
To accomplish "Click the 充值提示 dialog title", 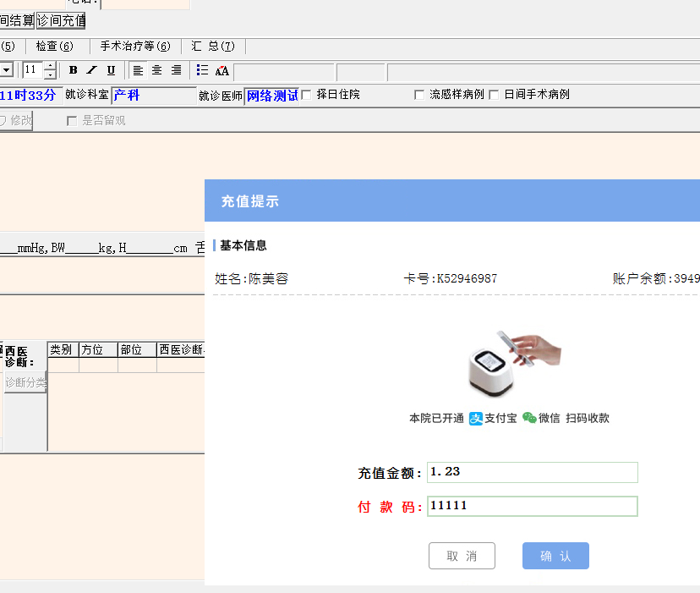I will click(250, 201).
